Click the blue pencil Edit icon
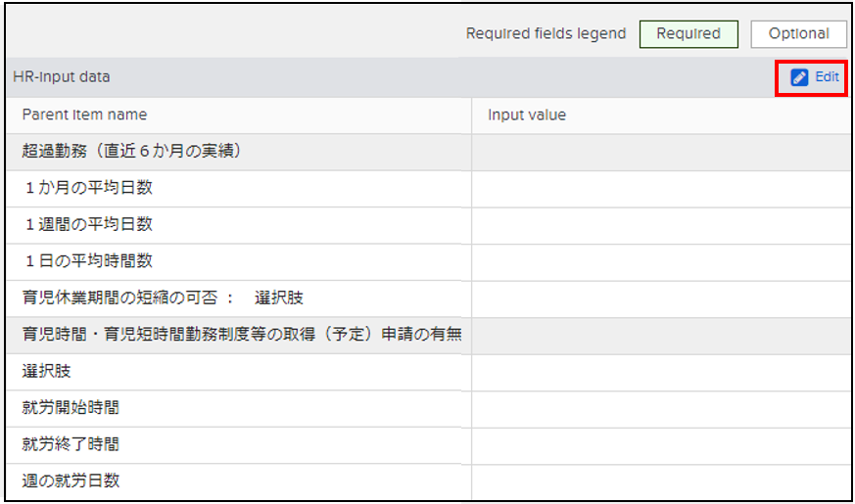 pos(799,77)
